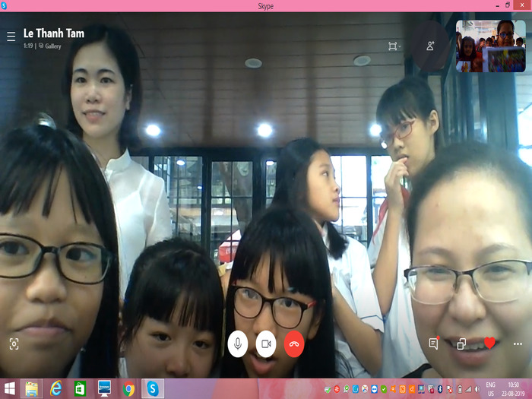Screen dimensions: 532x399
Task: Add people to the call
Action: pos(430,46)
